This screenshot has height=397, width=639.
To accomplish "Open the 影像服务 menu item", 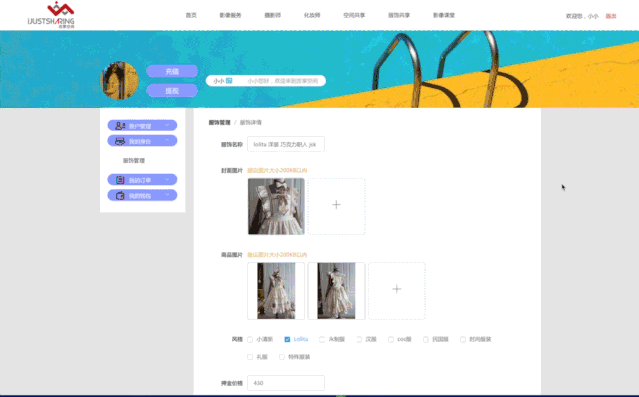I will 230,15.
